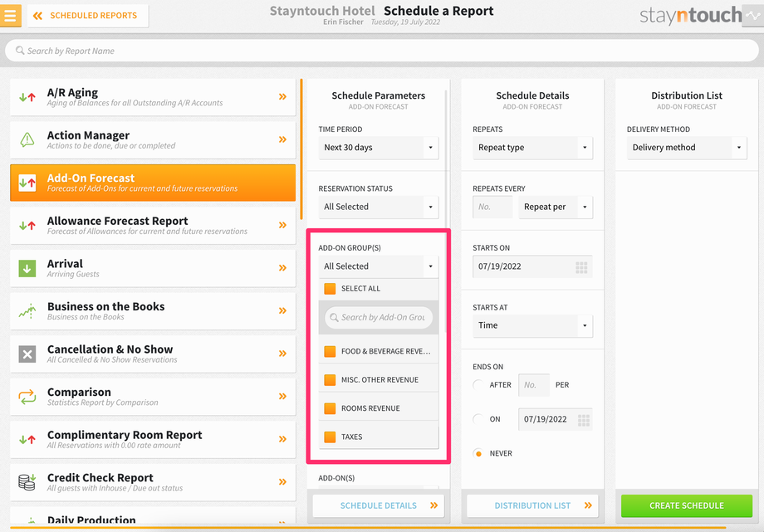Open Cancellation & No Show chevron

click(x=282, y=354)
